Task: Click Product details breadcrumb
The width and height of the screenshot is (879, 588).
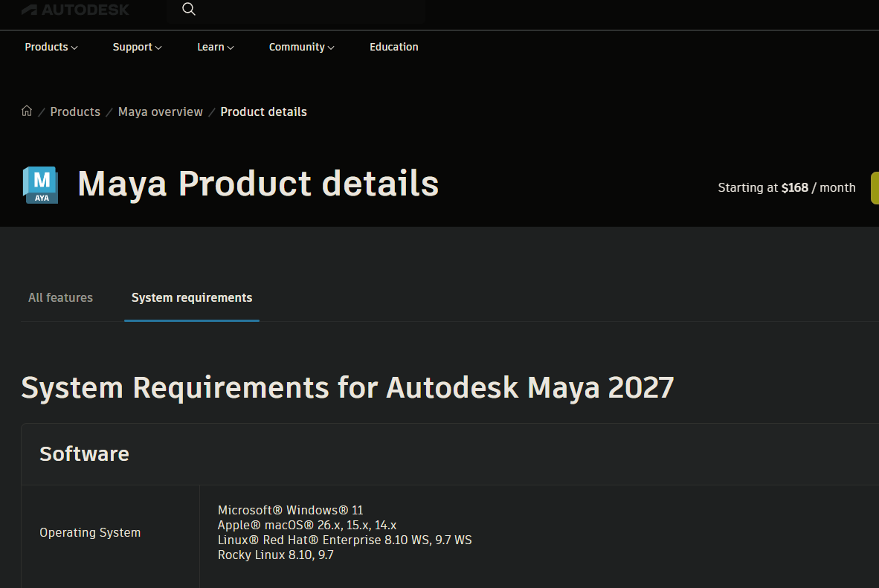Action: 263,112
